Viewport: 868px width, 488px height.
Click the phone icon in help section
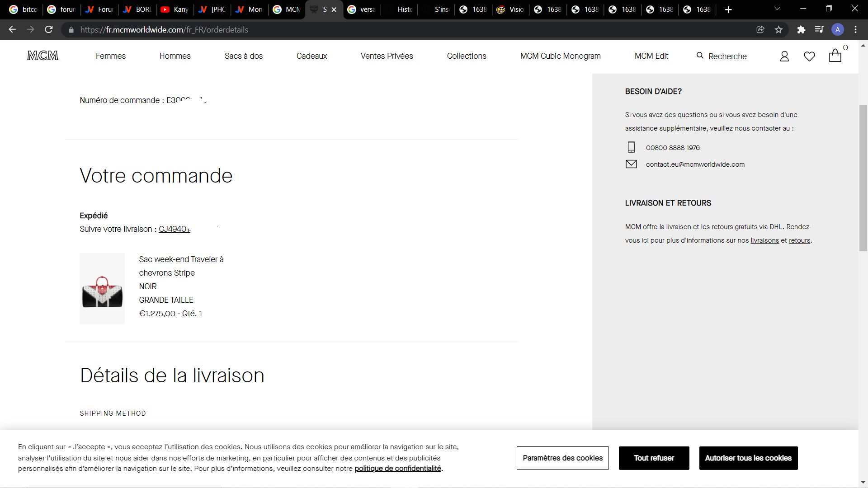(631, 147)
